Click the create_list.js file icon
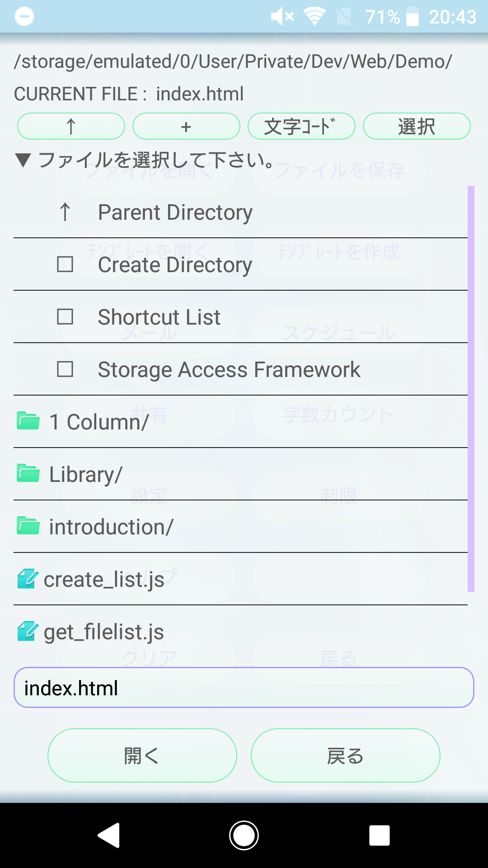Screen dimensions: 488x868 coord(28,579)
